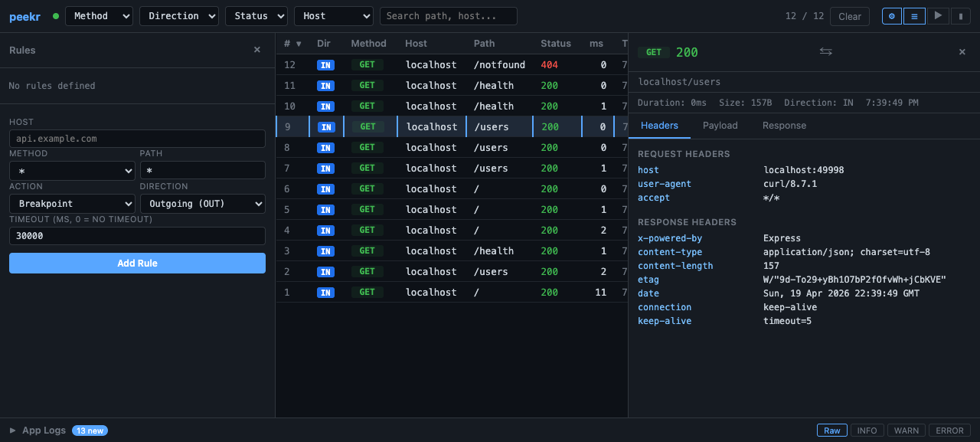Screen dimensions: 980x442
Task: Switch to the Headers tab
Action: pos(659,126)
